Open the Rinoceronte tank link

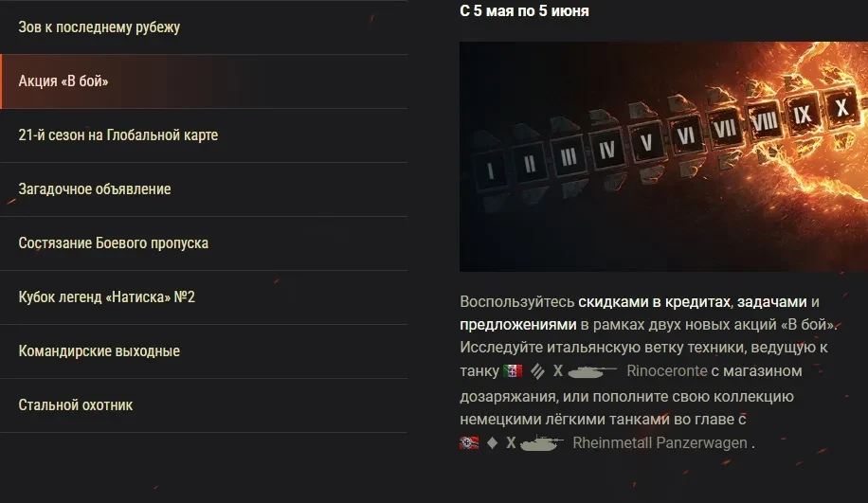(x=667, y=370)
